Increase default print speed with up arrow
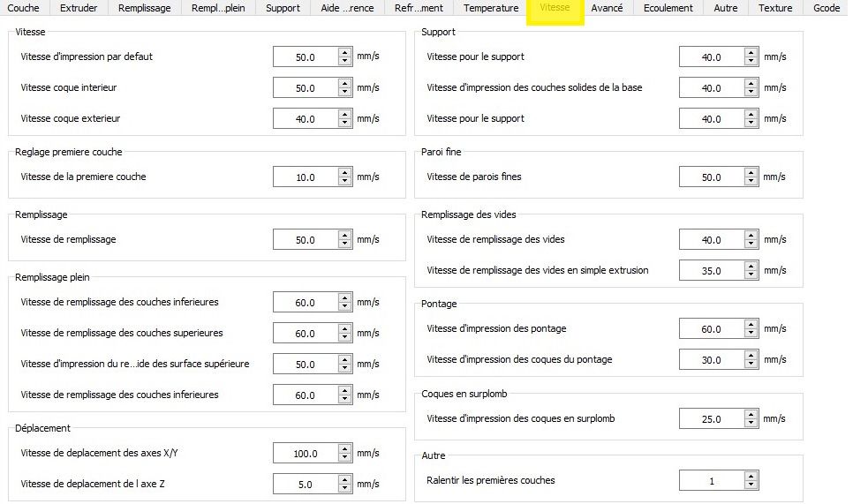The height and width of the screenshot is (504, 853). point(344,52)
